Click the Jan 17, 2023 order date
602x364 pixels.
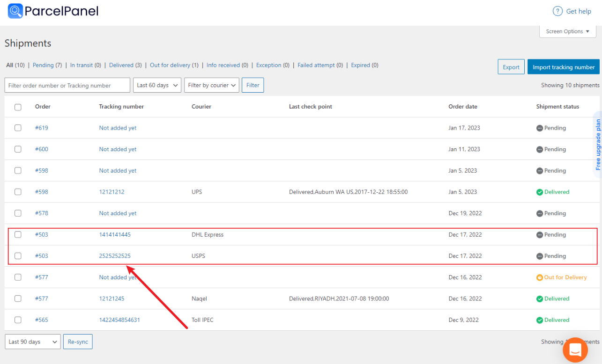[464, 128]
